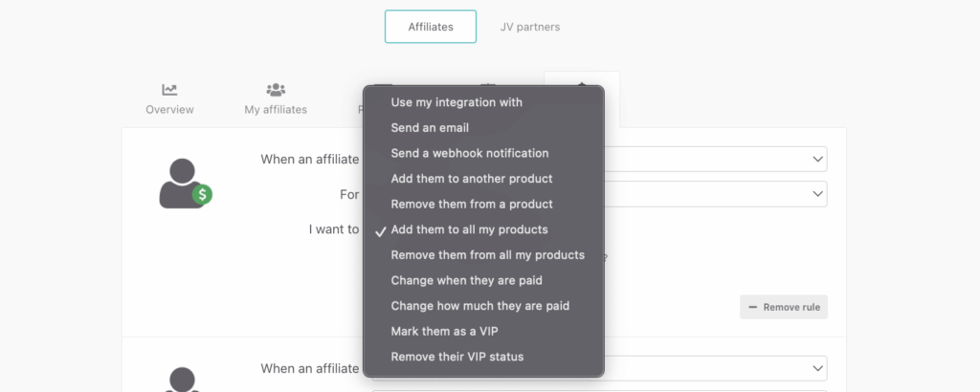Select Send an email option
The width and height of the screenshot is (980, 392).
pos(430,127)
